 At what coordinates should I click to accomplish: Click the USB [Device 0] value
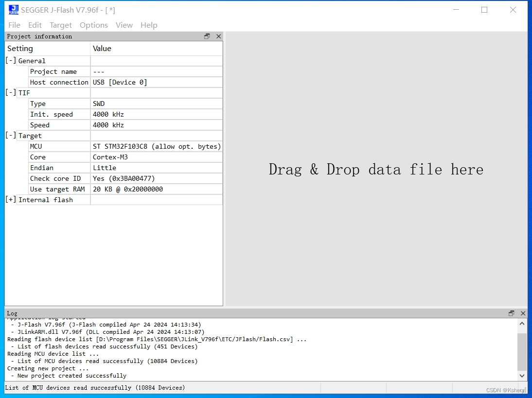tap(120, 83)
